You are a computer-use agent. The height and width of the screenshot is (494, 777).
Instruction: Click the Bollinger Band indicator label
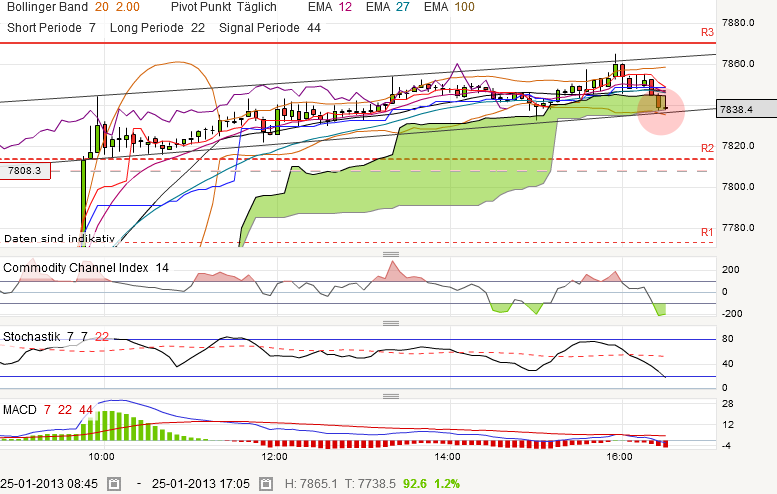click(x=47, y=7)
